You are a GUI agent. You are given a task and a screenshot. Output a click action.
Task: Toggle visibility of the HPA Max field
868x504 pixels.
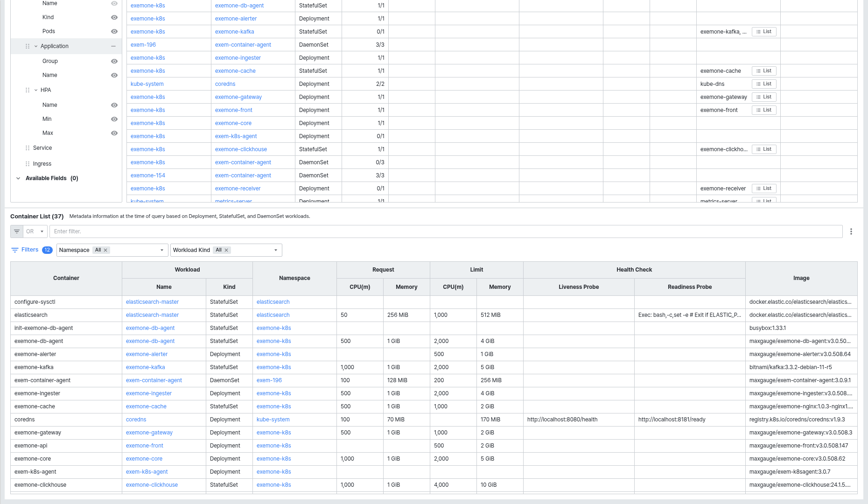coord(114,133)
